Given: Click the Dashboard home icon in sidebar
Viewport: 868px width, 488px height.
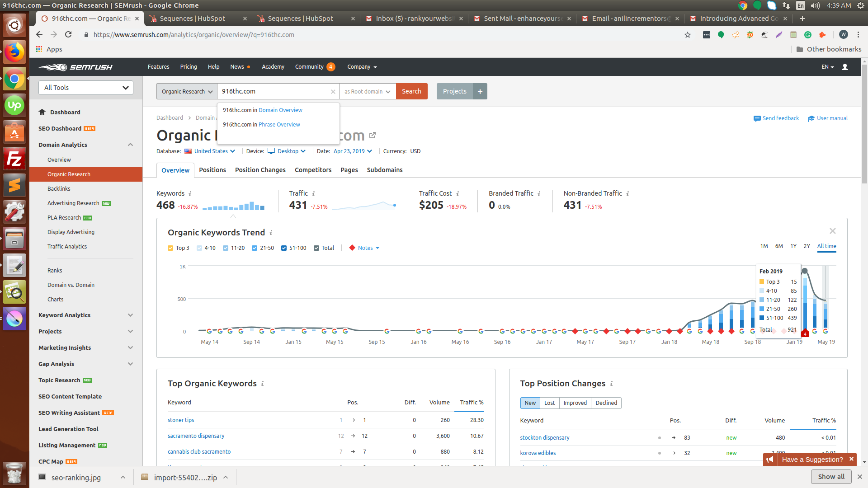Looking at the screenshot, I should tap(42, 112).
